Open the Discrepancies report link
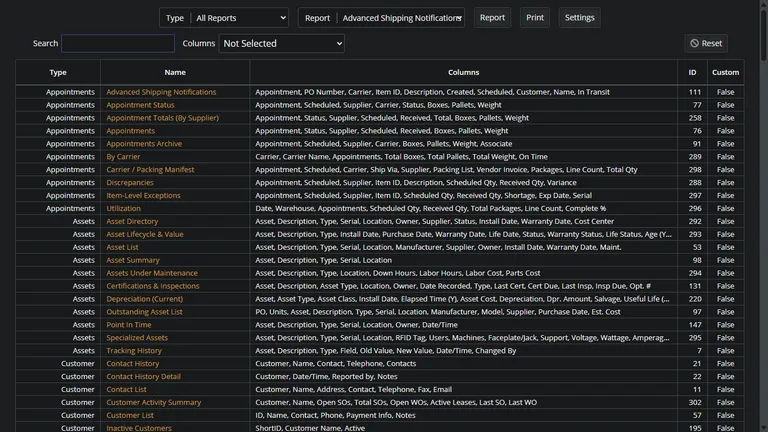Screen dimensions: 768x432 tap(130, 183)
